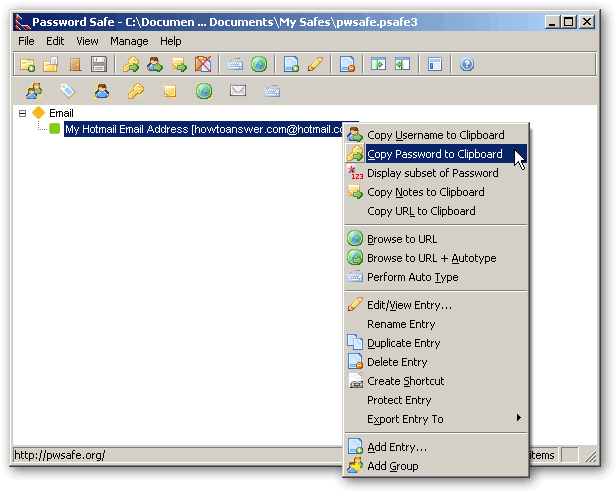Select My Hotmail Email Address entry
Viewport: 616px width, 493px height.
[204, 129]
